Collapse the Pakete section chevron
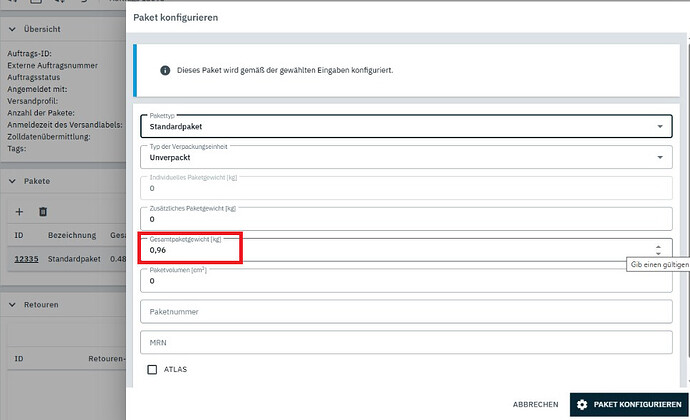690x420 pixels. 12,181
